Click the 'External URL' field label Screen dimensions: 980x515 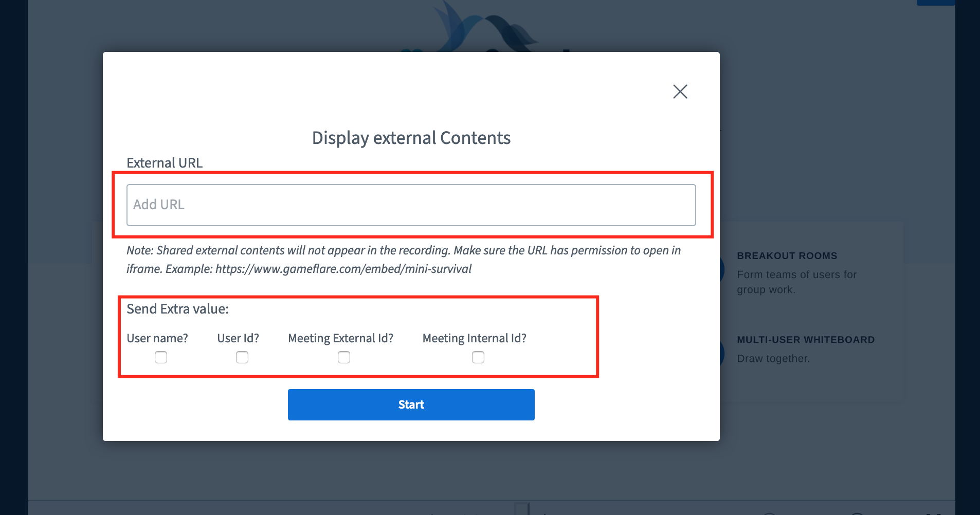[165, 163]
